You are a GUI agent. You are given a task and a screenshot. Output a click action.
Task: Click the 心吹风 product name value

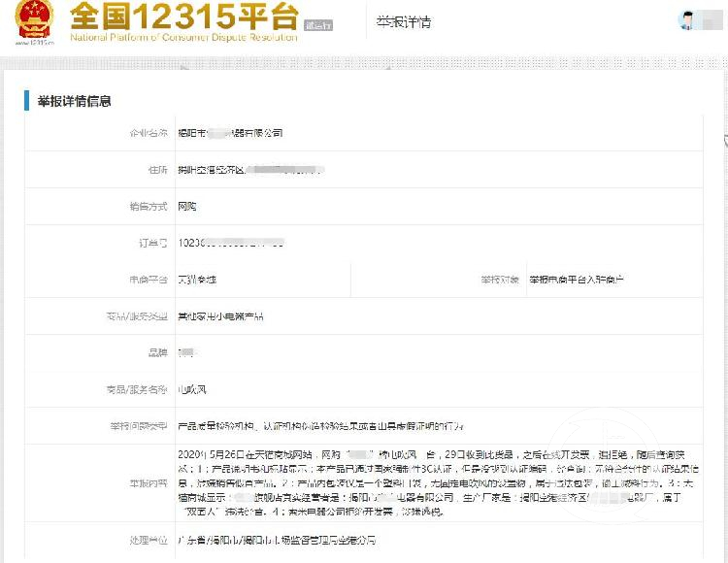click(x=191, y=390)
